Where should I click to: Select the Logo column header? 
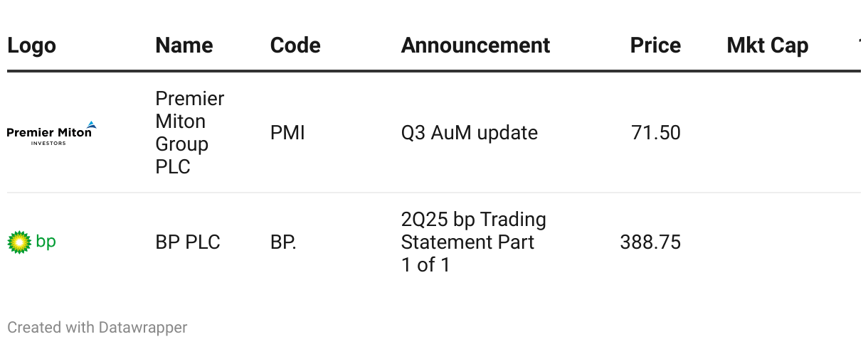(31, 45)
